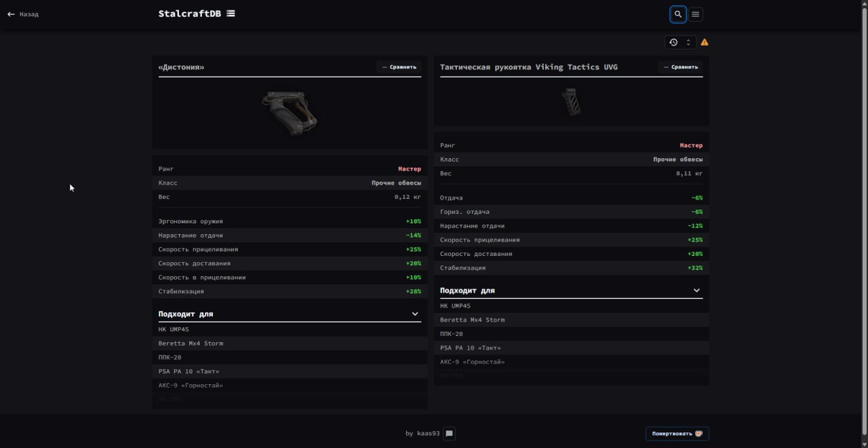Click the «Дистония» grip image
This screenshot has height=448, width=868.
click(x=290, y=113)
